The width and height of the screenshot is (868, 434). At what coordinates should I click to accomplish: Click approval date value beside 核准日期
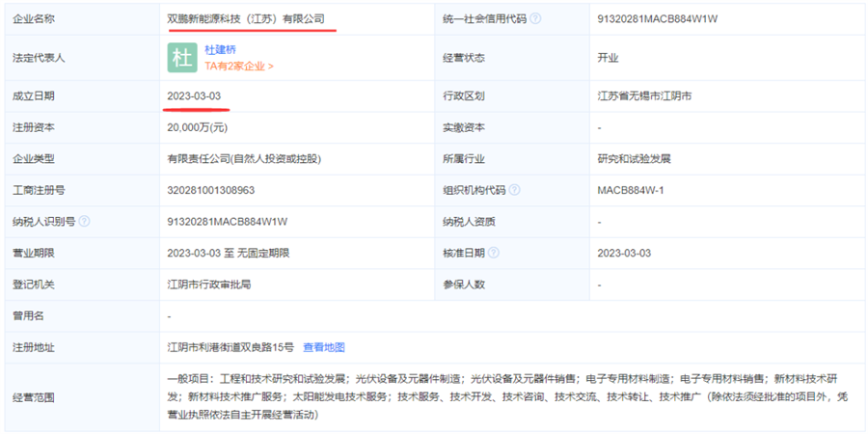(x=624, y=254)
